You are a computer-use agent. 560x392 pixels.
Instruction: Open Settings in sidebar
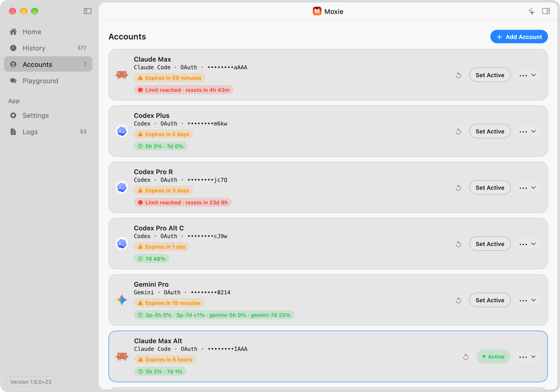pyautogui.click(x=48, y=115)
